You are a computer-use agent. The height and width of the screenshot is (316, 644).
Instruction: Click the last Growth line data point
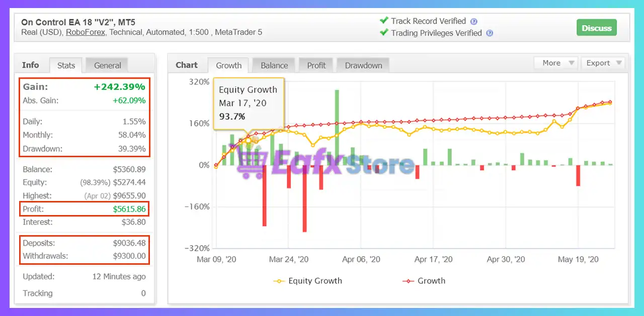coord(610,101)
